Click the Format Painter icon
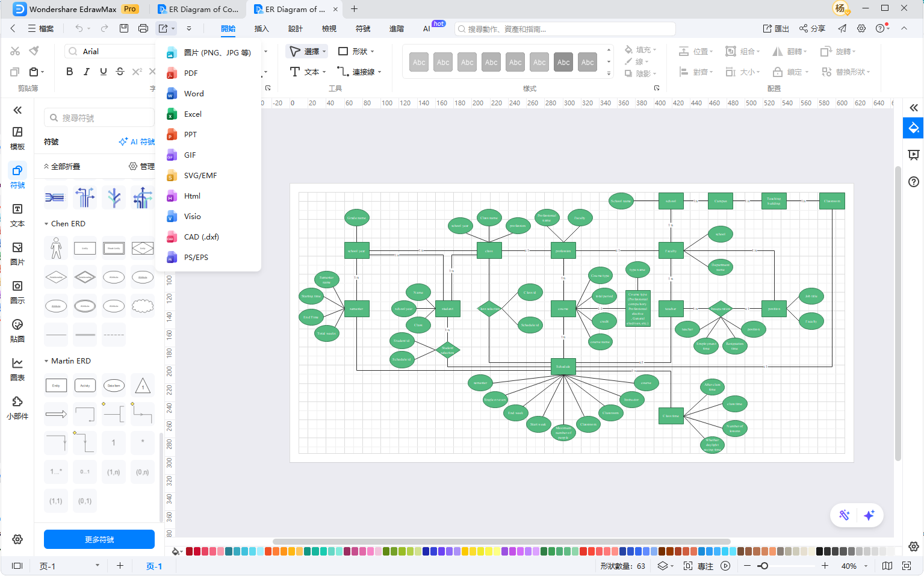 point(34,51)
